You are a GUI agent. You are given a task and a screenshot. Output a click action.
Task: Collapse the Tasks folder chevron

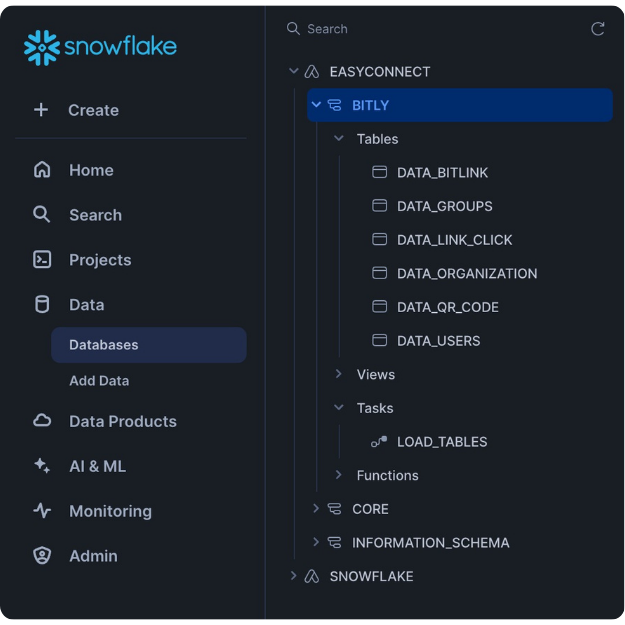pos(339,407)
